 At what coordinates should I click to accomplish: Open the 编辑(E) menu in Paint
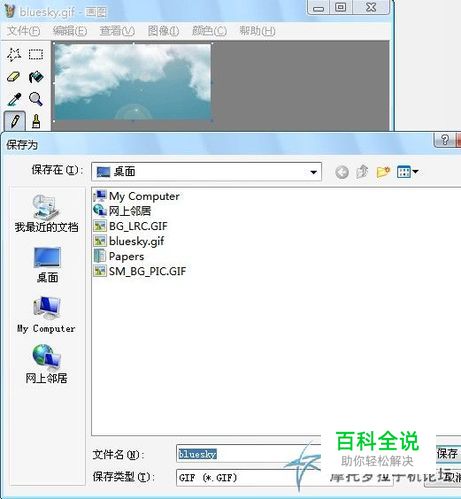pyautogui.click(x=70, y=31)
